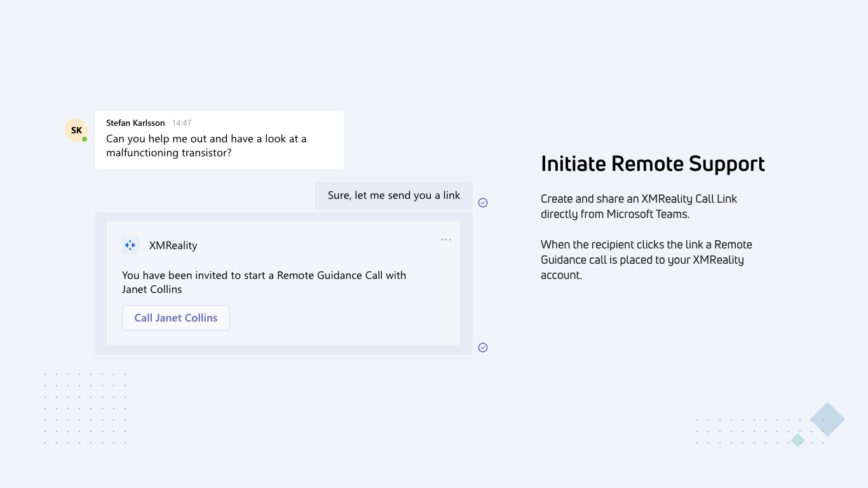Click the large blue diamond decoration
Screen dimensions: 868x488
click(827, 419)
